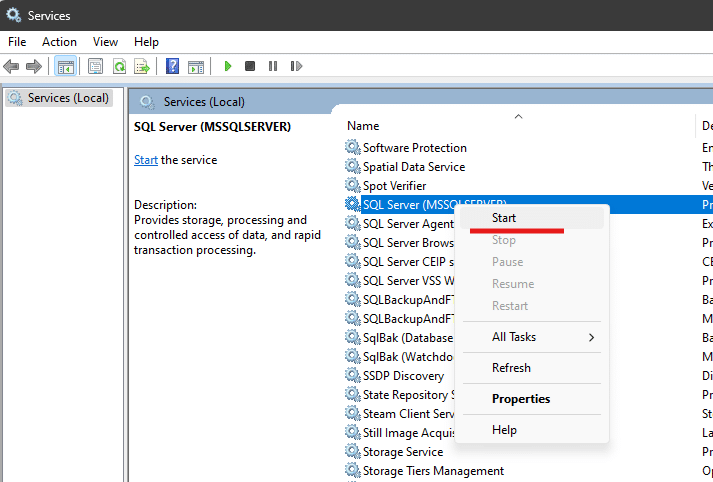Click the Refresh toolbar icon

[119, 67]
